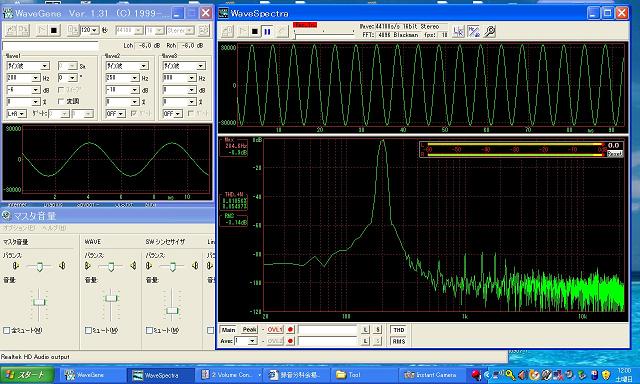Check the mute-all box under master volume
640x384 pixels.
(x=7, y=330)
